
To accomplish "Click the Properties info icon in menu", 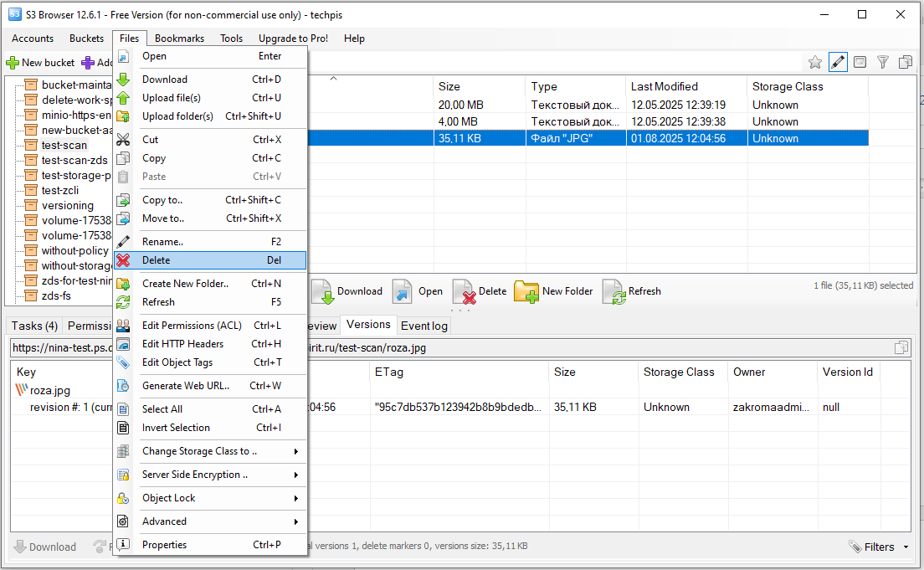I will click(123, 545).
